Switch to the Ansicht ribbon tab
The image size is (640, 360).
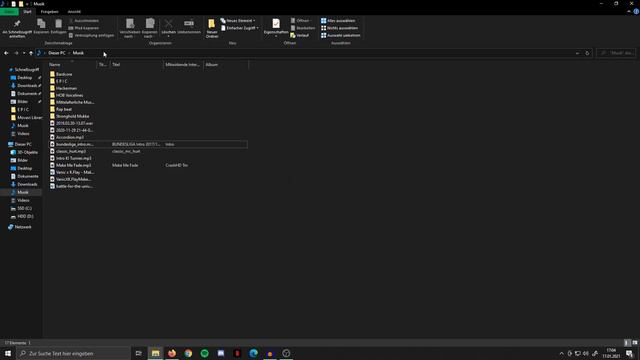click(x=74, y=11)
